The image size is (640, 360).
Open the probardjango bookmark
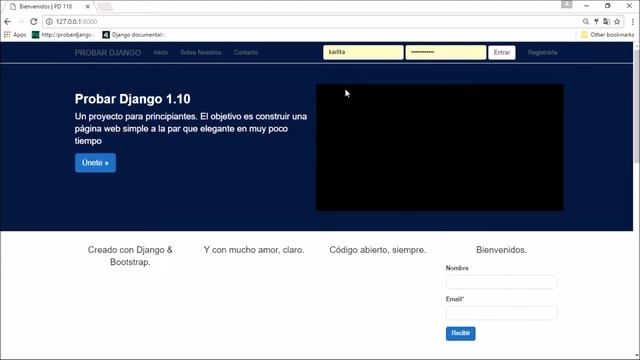[63, 35]
